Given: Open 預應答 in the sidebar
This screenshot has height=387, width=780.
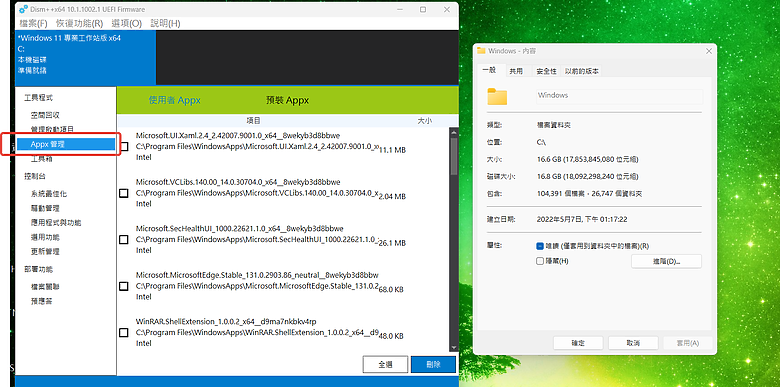Looking at the screenshot, I should tap(42, 301).
